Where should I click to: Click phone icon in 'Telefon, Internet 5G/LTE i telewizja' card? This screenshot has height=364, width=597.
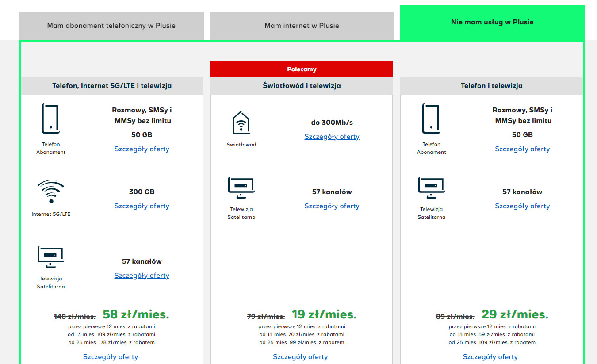(51, 119)
